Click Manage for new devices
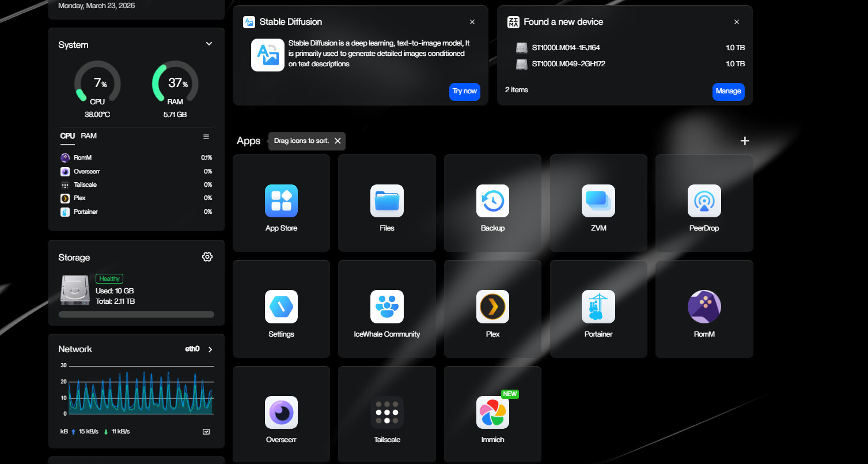Viewport: 868px width, 464px height. pyautogui.click(x=728, y=91)
